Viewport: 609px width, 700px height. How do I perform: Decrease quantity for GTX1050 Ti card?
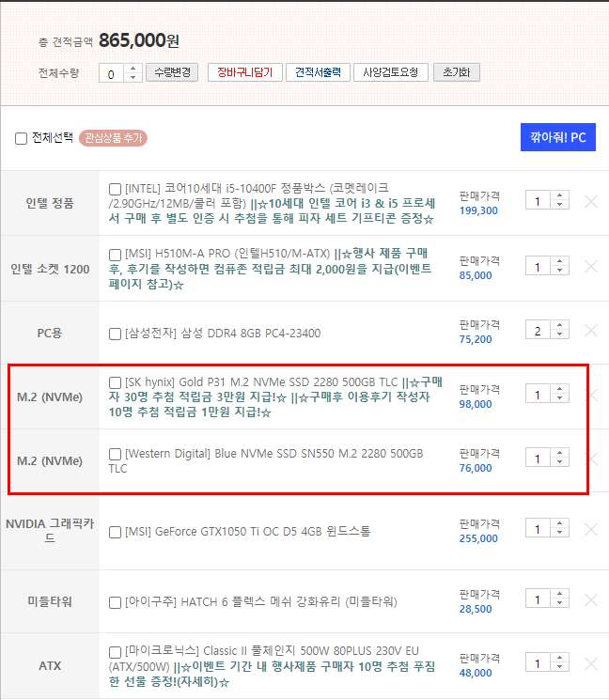(559, 532)
